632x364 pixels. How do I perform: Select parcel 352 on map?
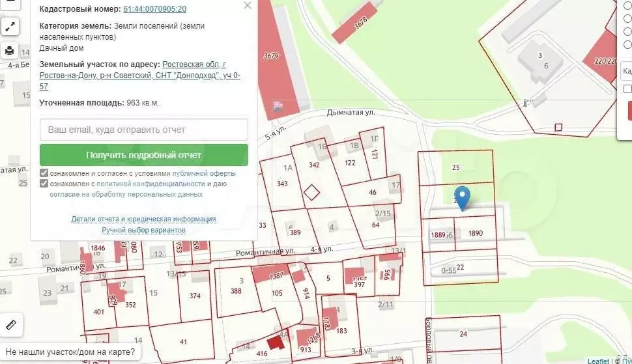[130, 305]
